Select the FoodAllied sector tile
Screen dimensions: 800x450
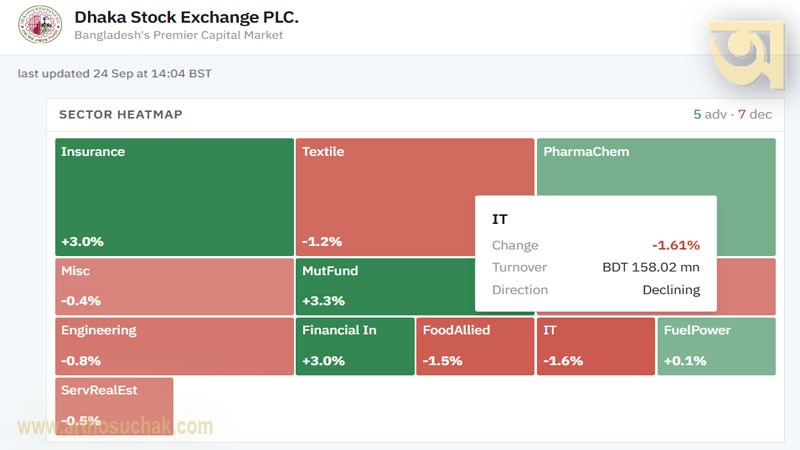tap(476, 346)
